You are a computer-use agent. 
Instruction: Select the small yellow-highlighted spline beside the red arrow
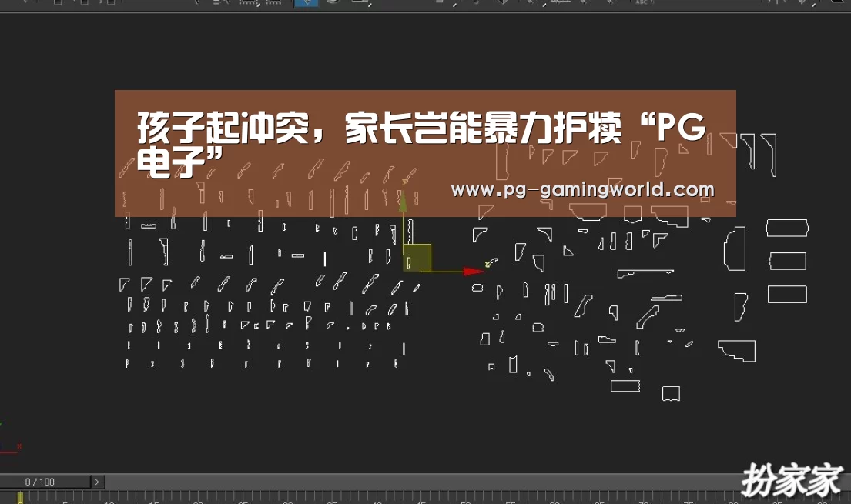coord(491,262)
